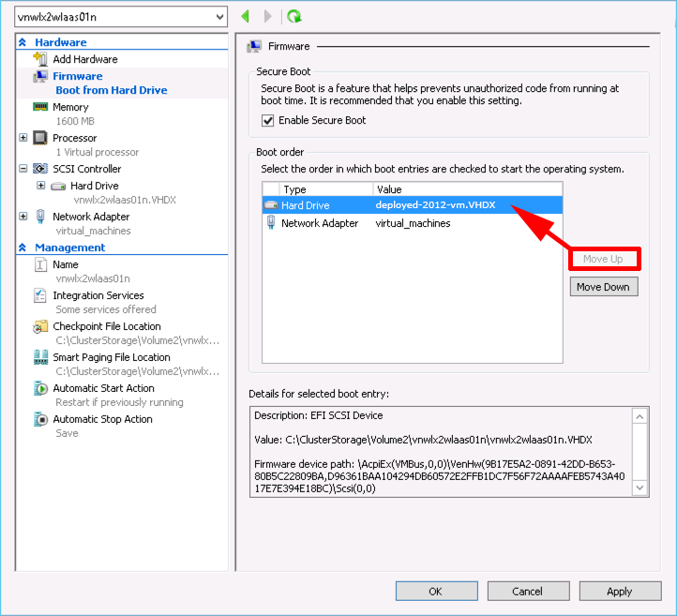This screenshot has width=677, height=616.
Task: Click the Smart Paging File Location icon
Action: pyautogui.click(x=40, y=357)
